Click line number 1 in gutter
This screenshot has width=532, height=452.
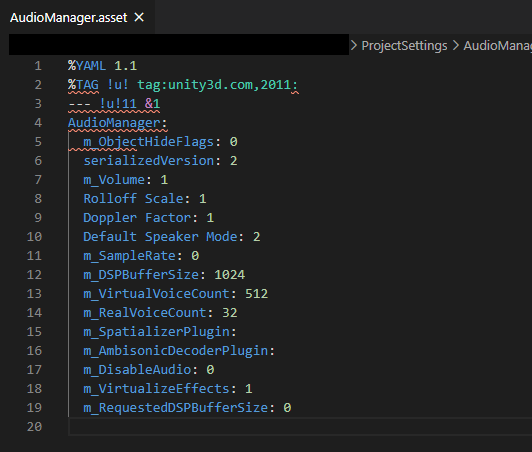coord(38,66)
